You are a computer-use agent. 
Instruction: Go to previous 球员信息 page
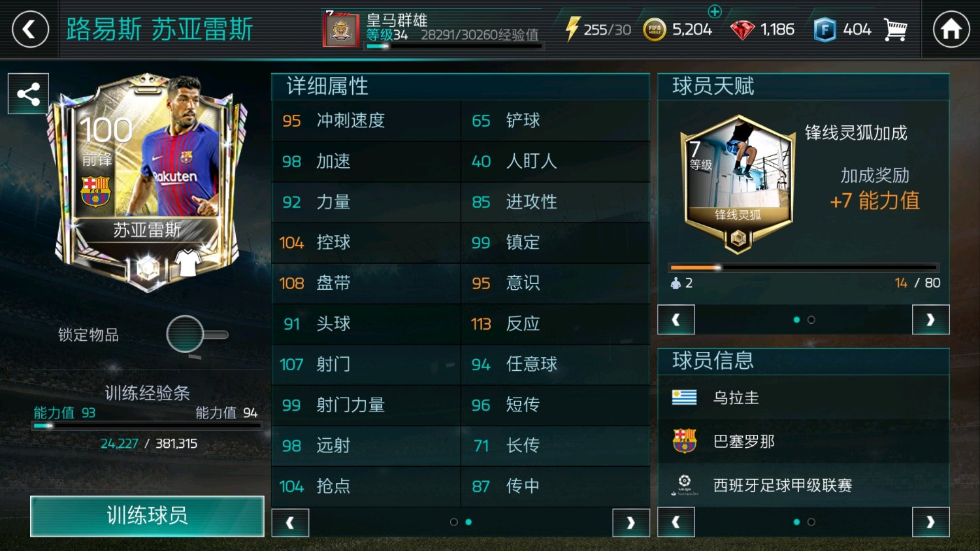click(676, 522)
